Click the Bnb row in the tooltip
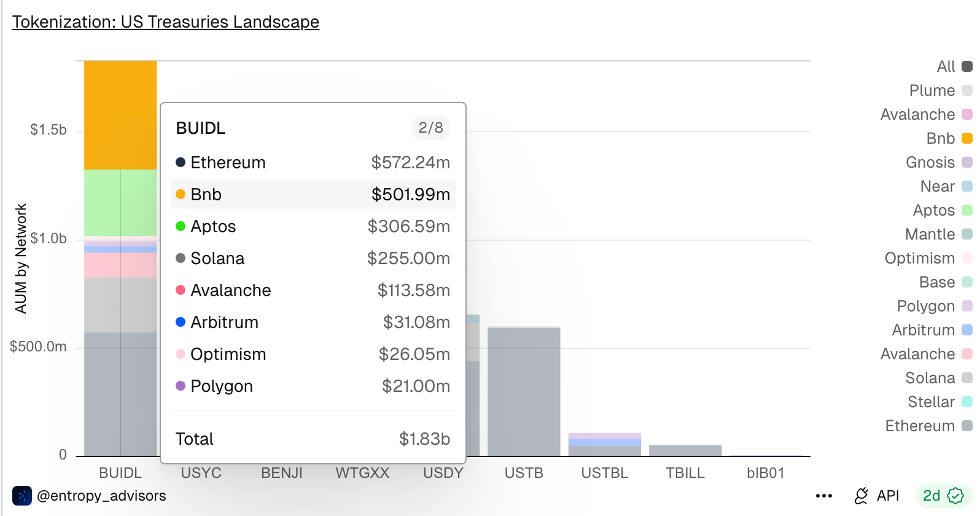 point(313,194)
